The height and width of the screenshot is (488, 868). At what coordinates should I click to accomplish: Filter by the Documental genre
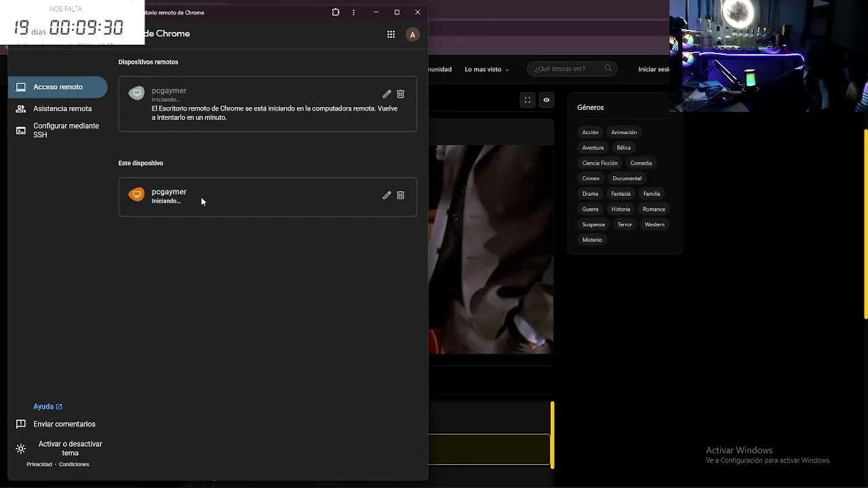click(x=627, y=179)
